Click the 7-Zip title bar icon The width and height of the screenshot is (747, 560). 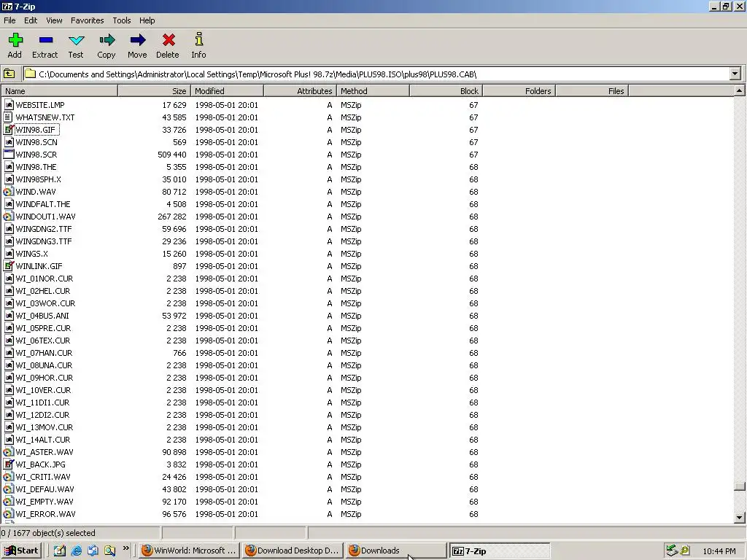coord(7,6)
